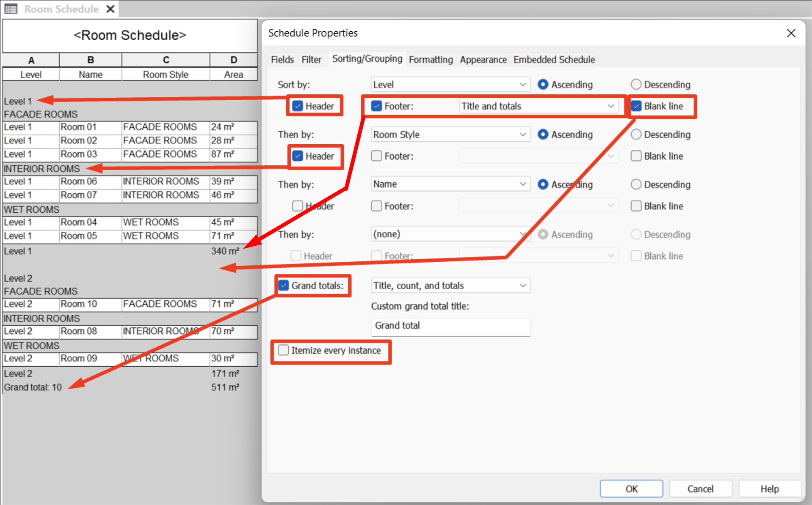Click the 511 m² grand total value

point(225,387)
